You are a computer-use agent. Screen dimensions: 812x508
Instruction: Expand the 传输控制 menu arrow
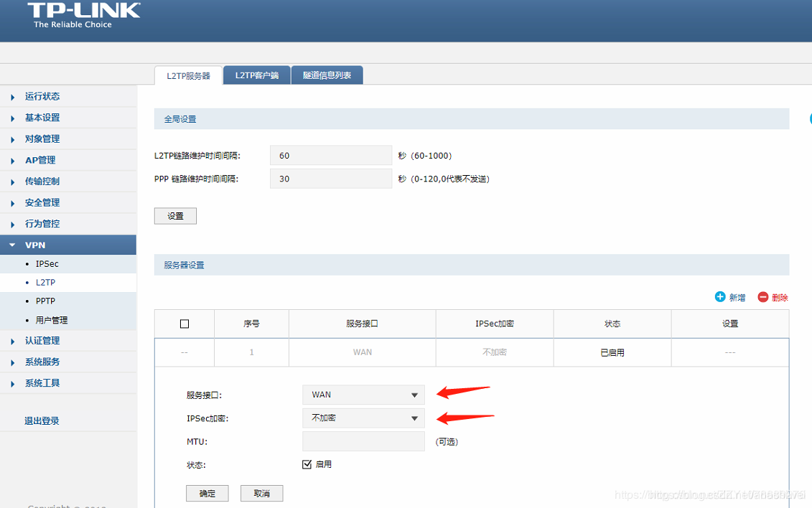[12, 182]
